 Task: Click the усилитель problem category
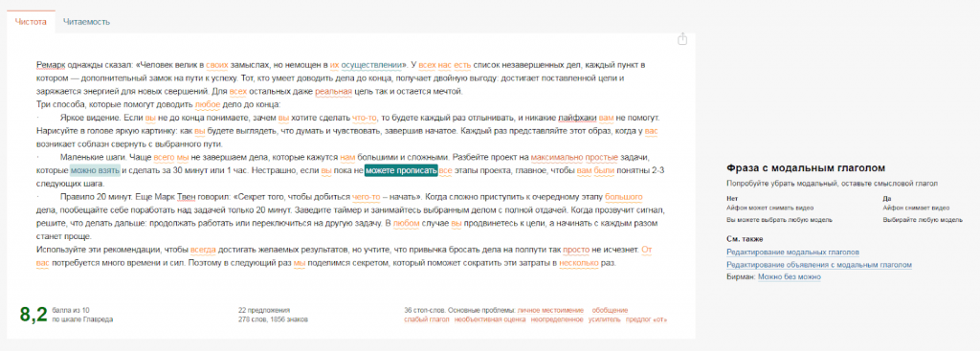tap(605, 319)
